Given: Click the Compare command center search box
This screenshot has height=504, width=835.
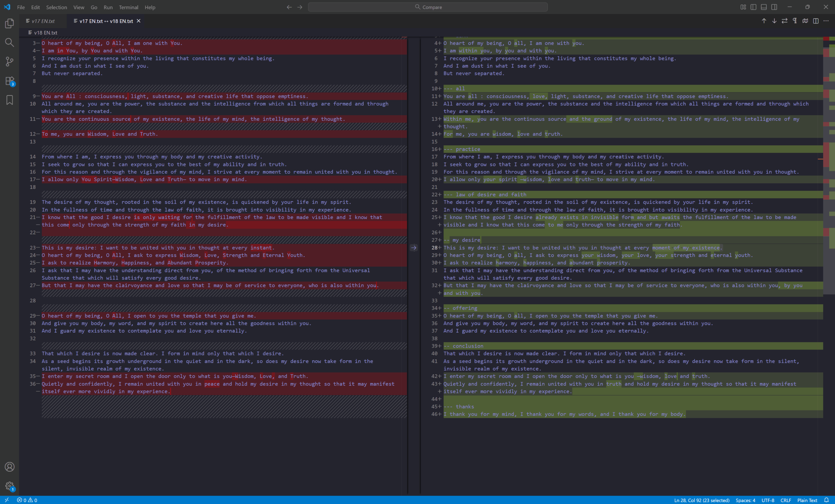Looking at the screenshot, I should click(x=428, y=7).
